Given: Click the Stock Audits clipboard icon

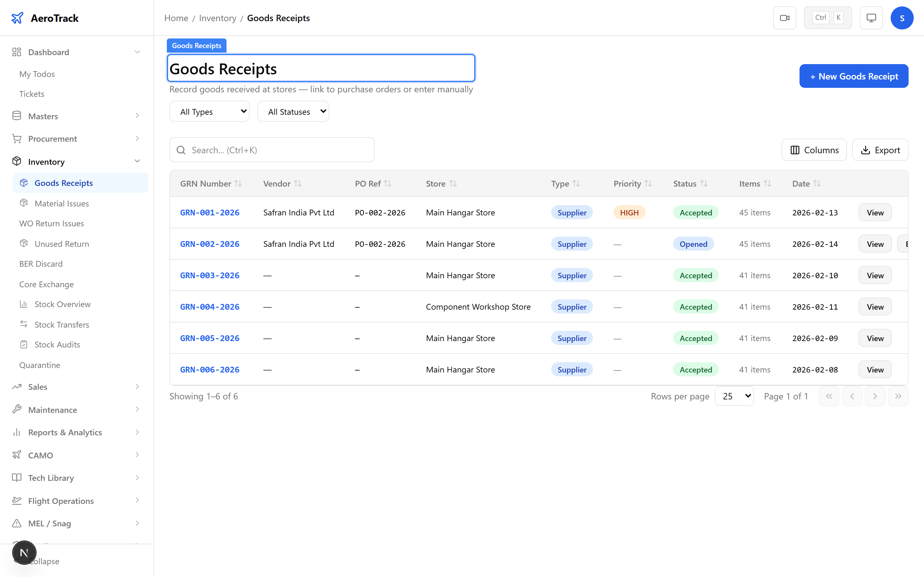Looking at the screenshot, I should tap(24, 344).
